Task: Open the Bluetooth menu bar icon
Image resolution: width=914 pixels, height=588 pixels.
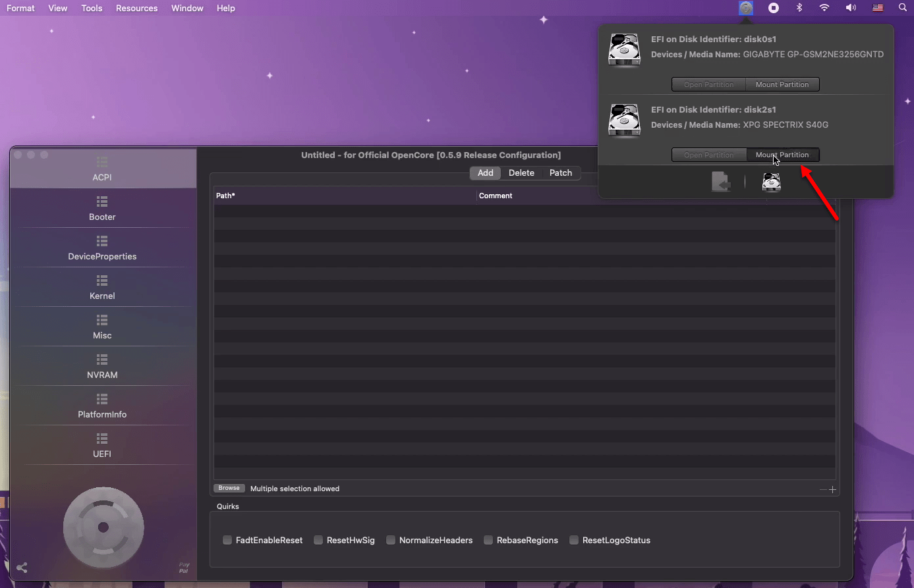Action: [x=799, y=8]
